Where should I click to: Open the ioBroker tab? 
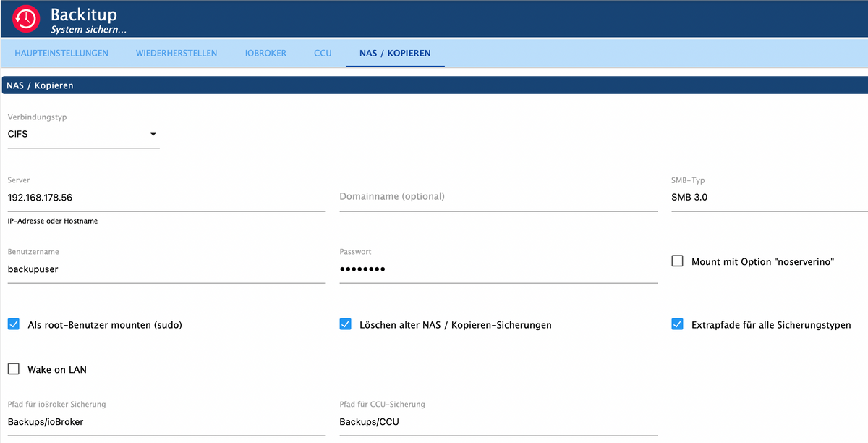[x=265, y=54]
